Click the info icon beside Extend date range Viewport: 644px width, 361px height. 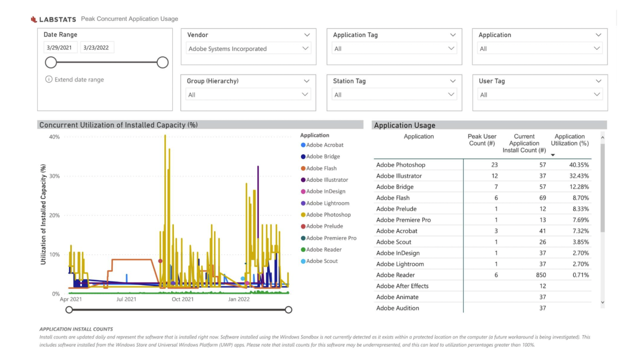(49, 79)
